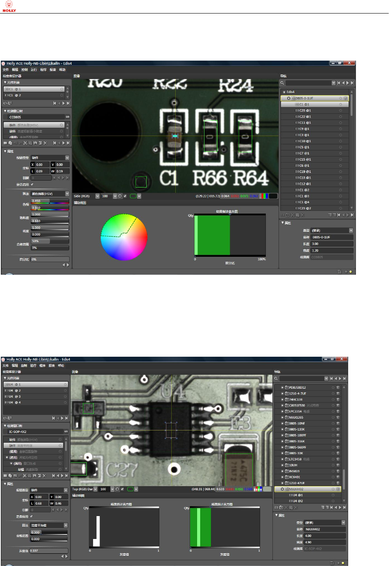Click link icon beside CC0805 library name
This screenshot has width=392, height=566.
pyautogui.click(x=68, y=117)
